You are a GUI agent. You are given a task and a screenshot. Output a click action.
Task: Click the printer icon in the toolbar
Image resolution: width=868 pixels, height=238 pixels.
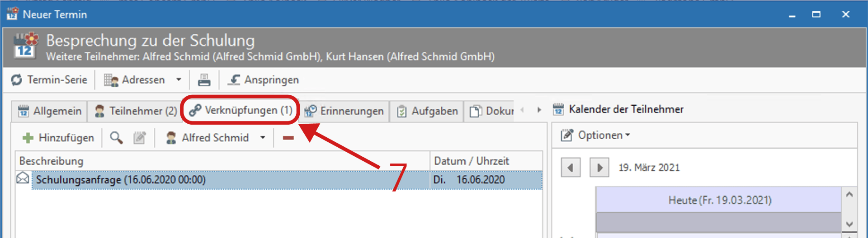[204, 80]
